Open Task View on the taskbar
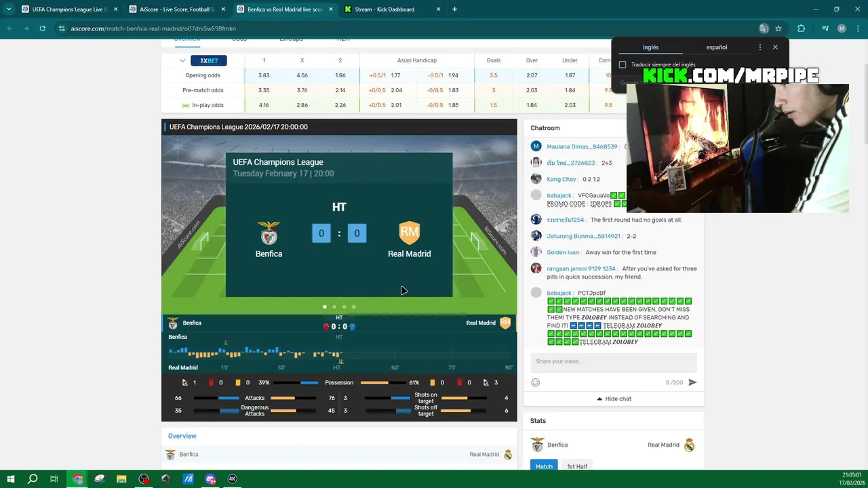 pos(54,479)
